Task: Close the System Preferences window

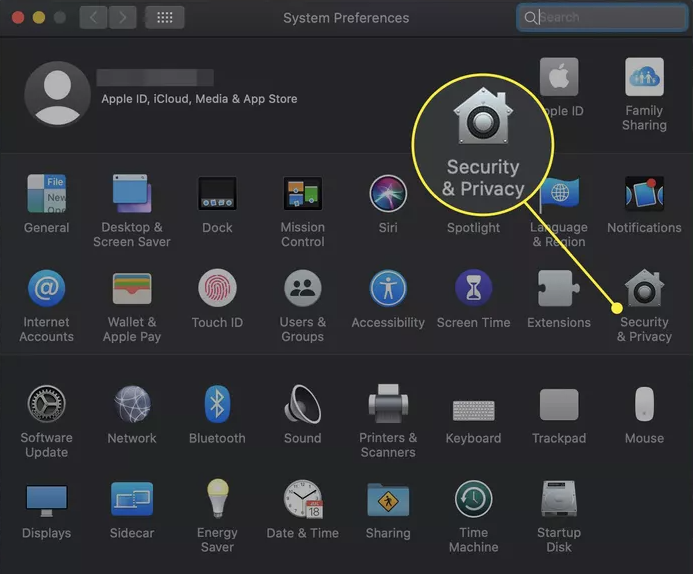Action: (18, 17)
